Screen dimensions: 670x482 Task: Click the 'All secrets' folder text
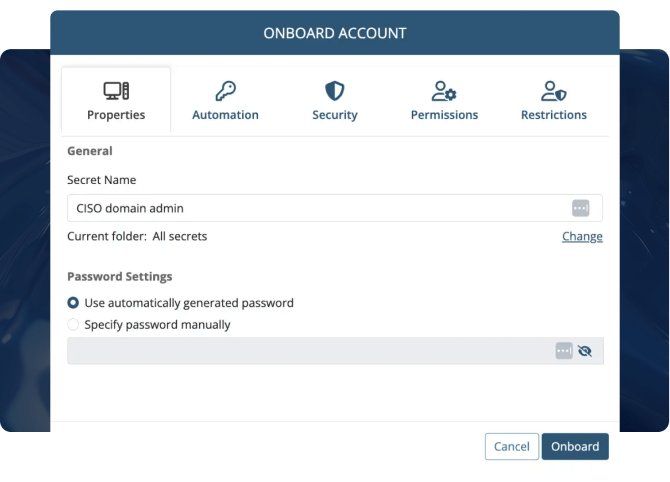[180, 236]
